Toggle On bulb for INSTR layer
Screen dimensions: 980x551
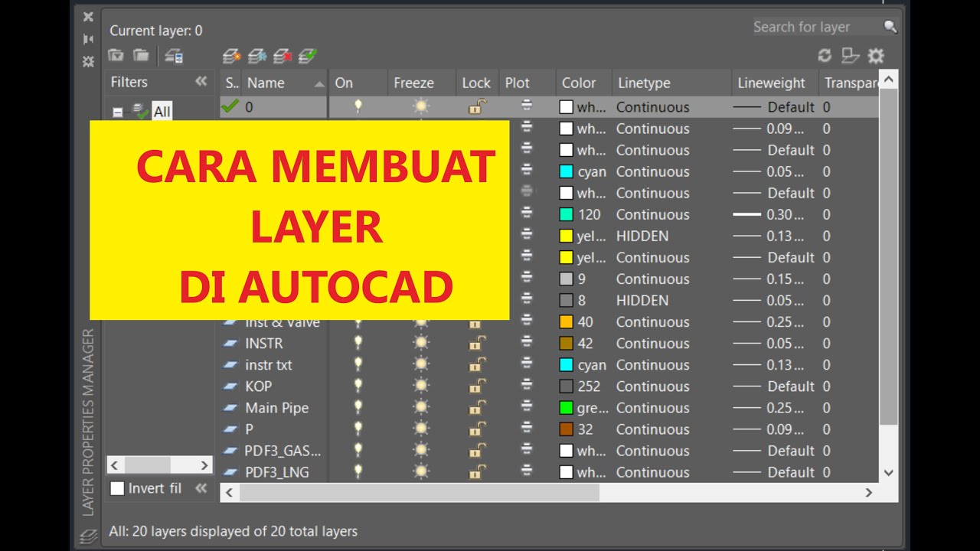coord(358,343)
